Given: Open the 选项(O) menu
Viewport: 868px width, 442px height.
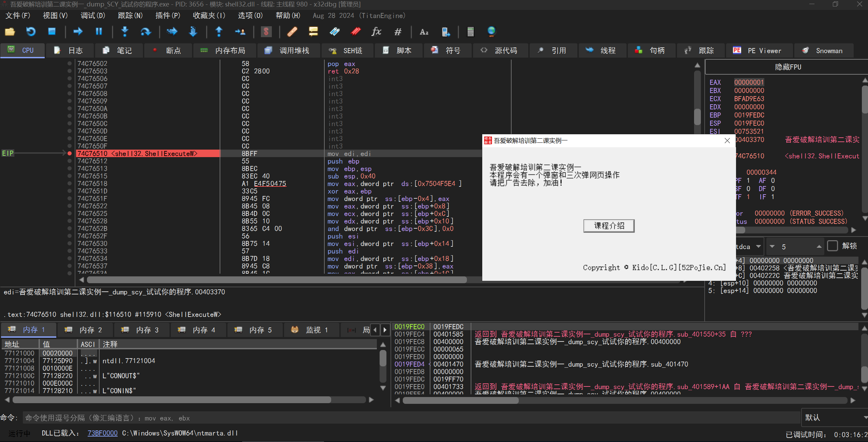Looking at the screenshot, I should click(x=250, y=16).
